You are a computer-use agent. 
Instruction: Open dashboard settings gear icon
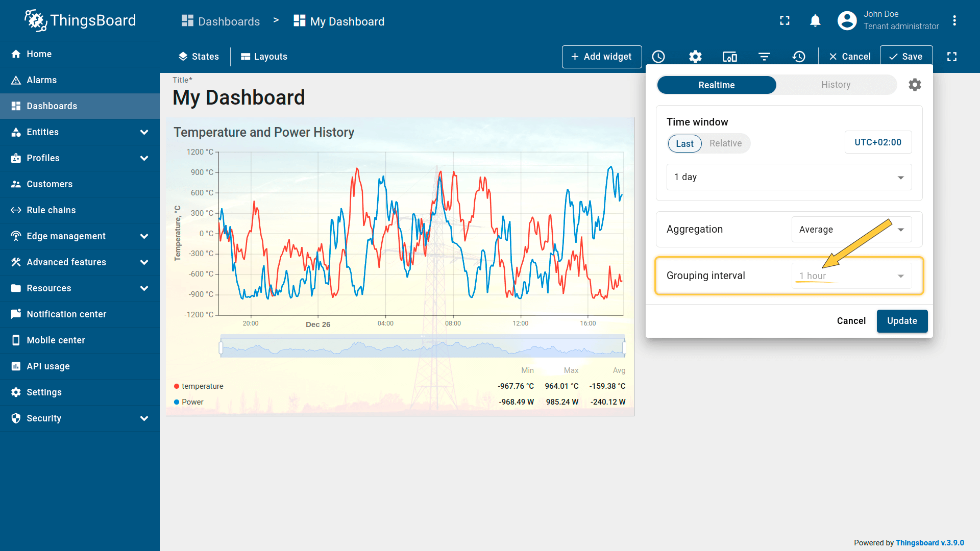(x=695, y=57)
